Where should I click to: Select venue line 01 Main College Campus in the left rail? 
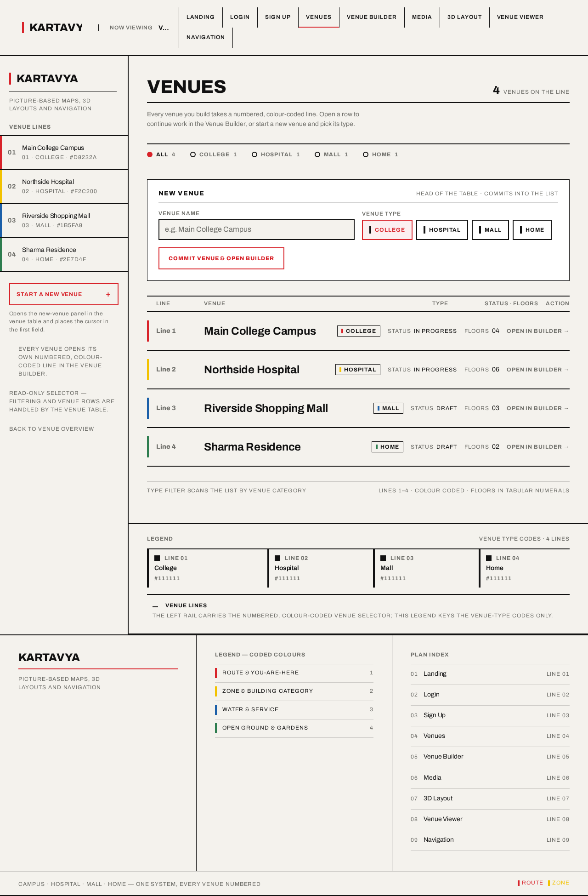click(x=64, y=153)
